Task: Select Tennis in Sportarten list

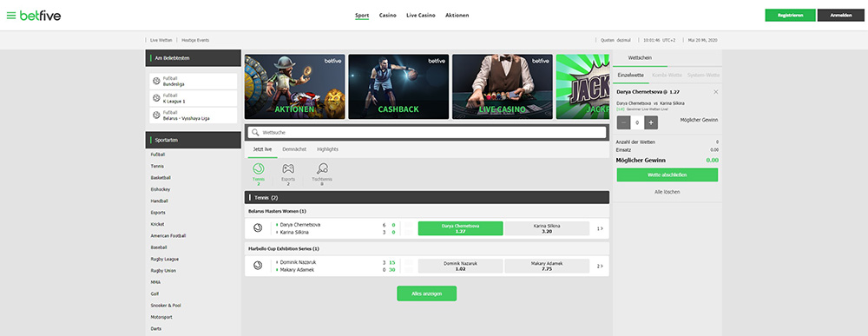Action: pyautogui.click(x=157, y=167)
